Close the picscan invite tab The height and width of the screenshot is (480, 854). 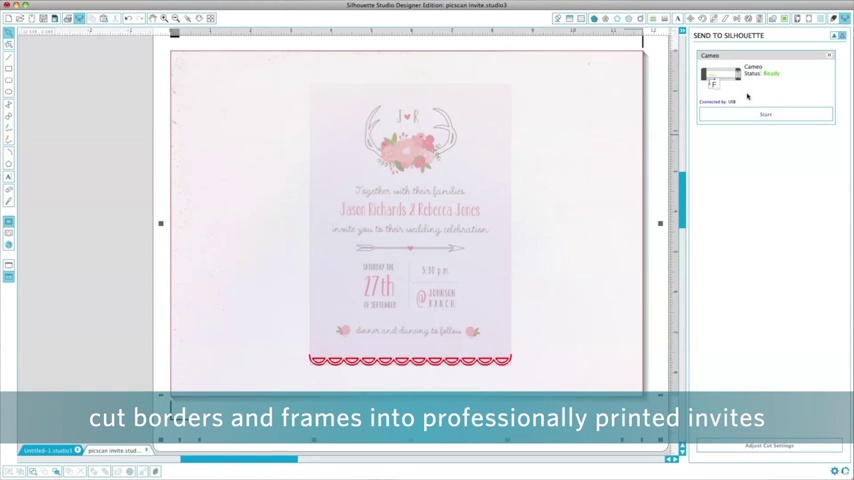[147, 450]
